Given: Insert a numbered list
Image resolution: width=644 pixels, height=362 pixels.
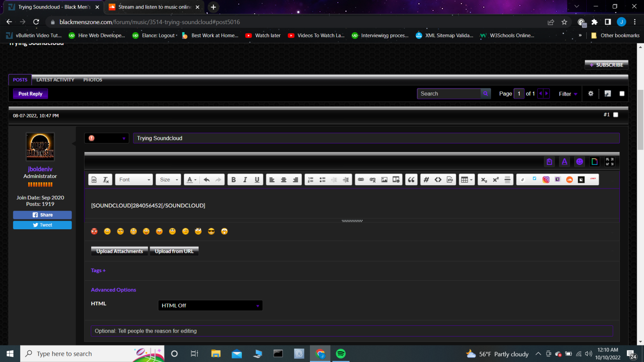Looking at the screenshot, I should (x=310, y=180).
